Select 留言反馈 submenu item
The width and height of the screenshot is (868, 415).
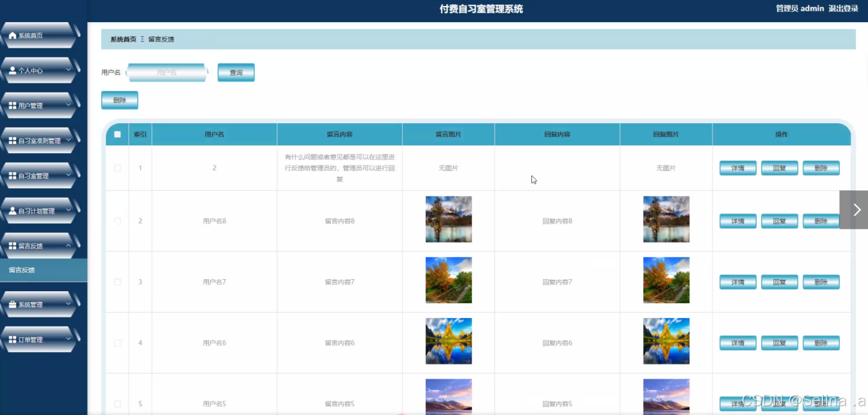[x=44, y=270]
